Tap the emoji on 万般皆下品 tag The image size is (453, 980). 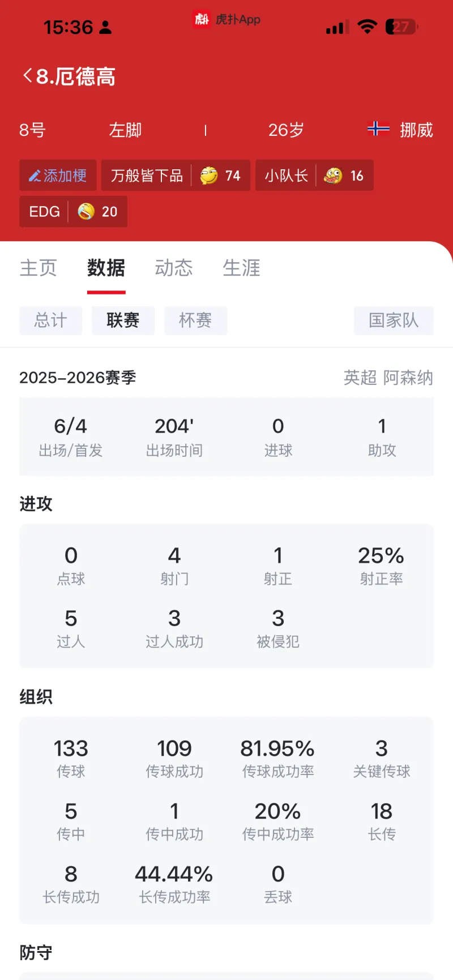click(209, 176)
